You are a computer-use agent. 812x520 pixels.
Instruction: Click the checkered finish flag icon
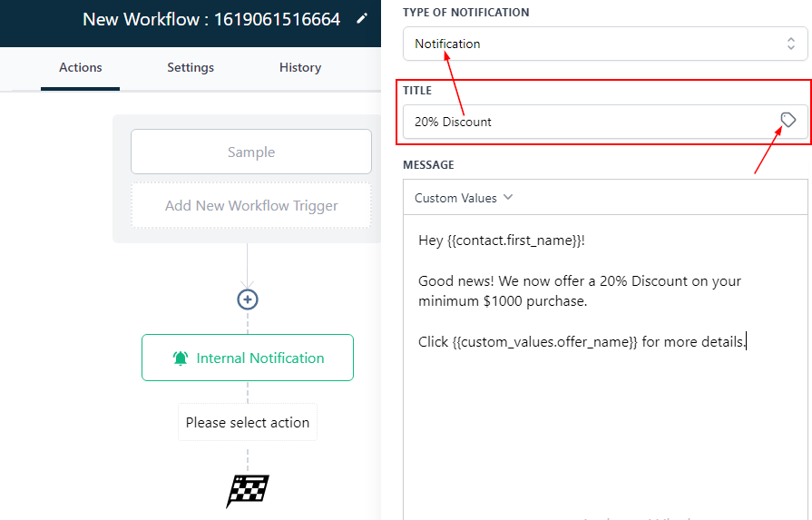(248, 491)
